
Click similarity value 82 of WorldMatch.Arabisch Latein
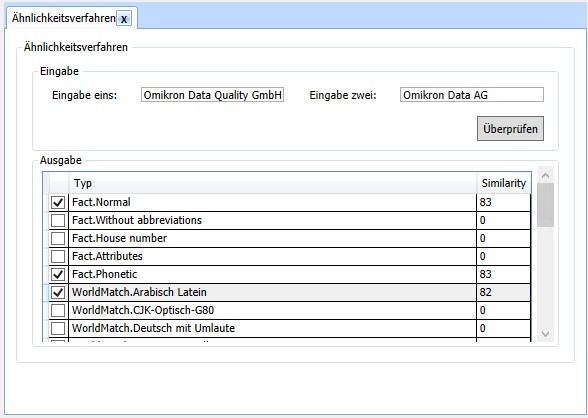pyautogui.click(x=485, y=292)
